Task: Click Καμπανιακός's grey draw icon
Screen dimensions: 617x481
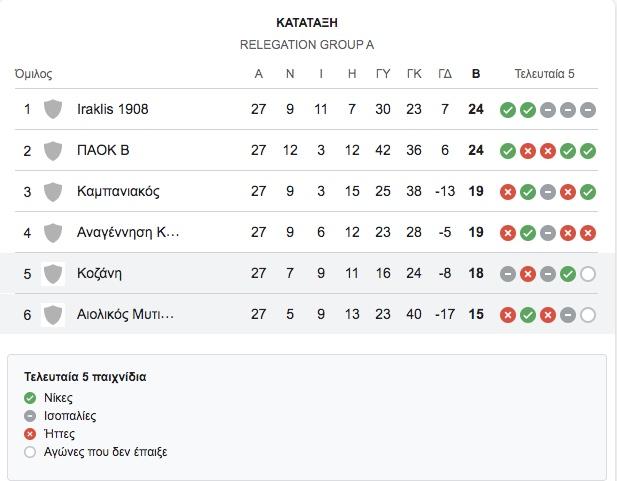Action: (548, 192)
